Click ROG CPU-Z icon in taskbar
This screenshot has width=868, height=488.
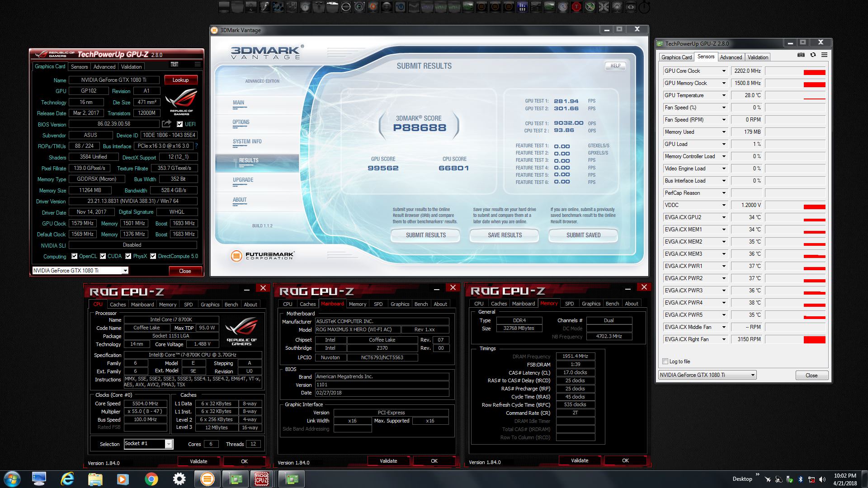(x=262, y=479)
